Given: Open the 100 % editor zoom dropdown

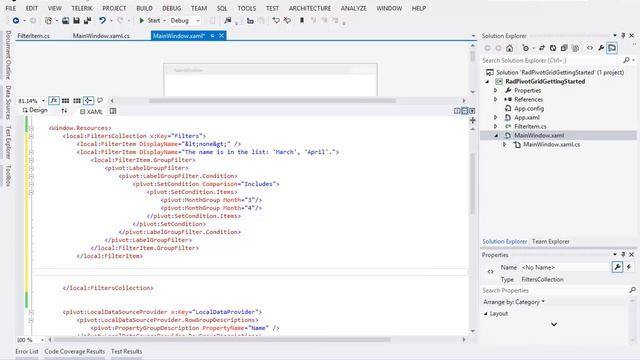Looking at the screenshot, I should click(x=42, y=340).
